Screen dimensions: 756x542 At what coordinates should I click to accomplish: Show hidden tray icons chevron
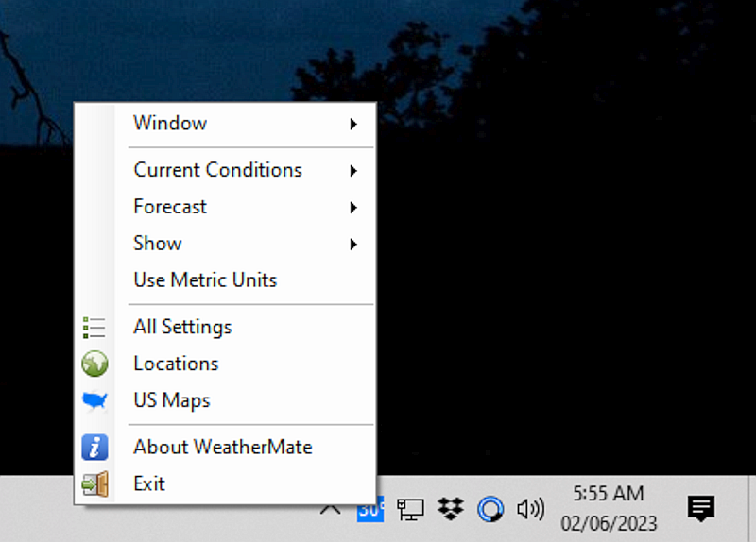(331, 509)
